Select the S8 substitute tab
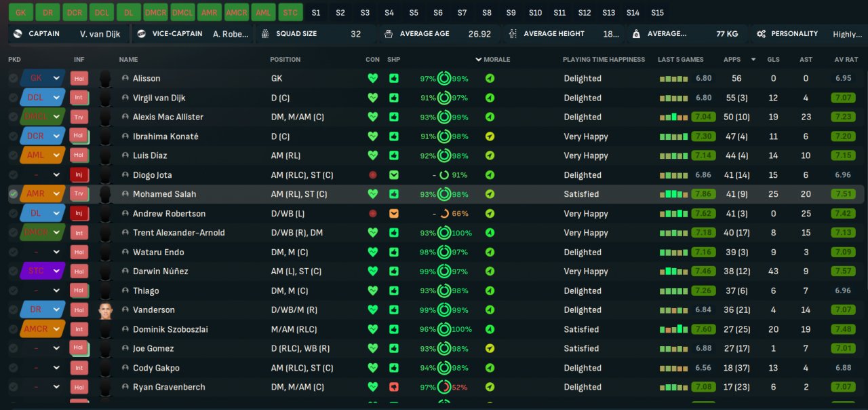Viewport: 868px width, 410px height. [x=487, y=13]
